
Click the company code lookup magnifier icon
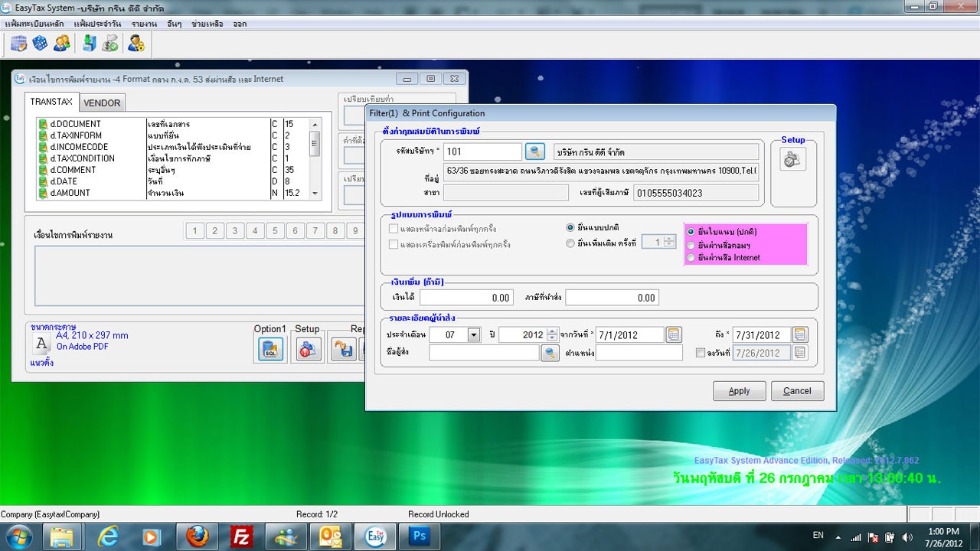[534, 152]
